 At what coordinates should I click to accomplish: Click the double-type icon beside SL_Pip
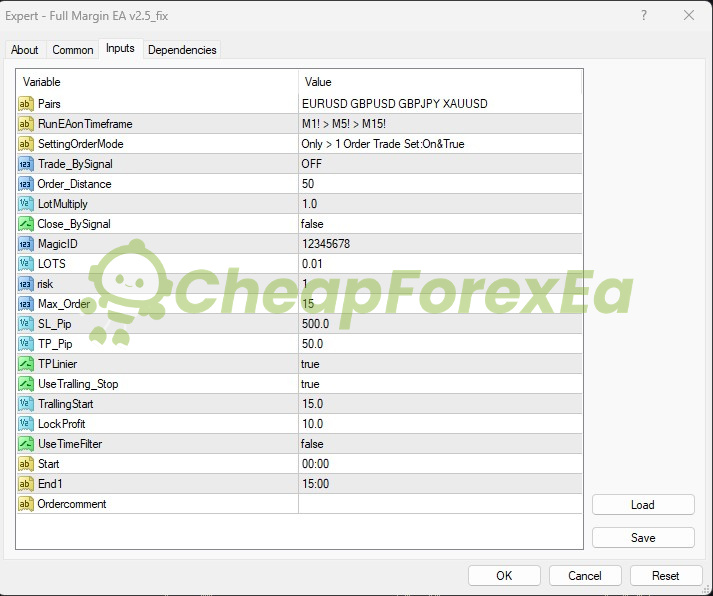[26, 324]
